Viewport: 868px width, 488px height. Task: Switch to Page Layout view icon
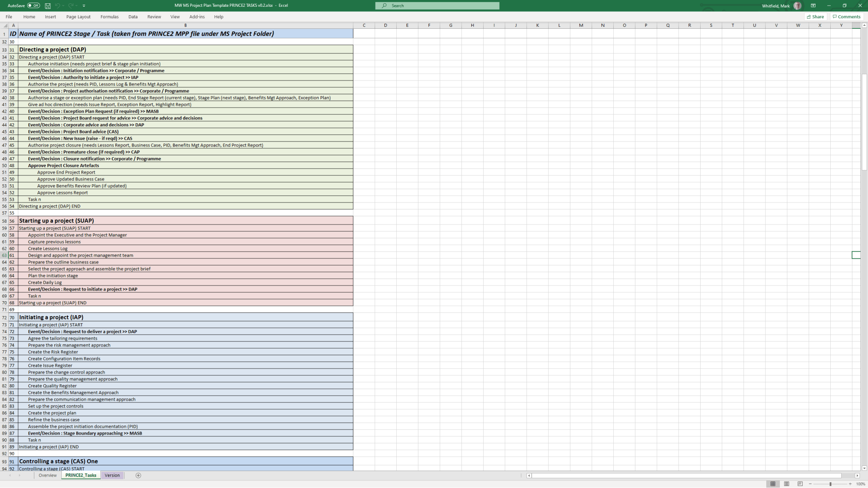coord(787,484)
